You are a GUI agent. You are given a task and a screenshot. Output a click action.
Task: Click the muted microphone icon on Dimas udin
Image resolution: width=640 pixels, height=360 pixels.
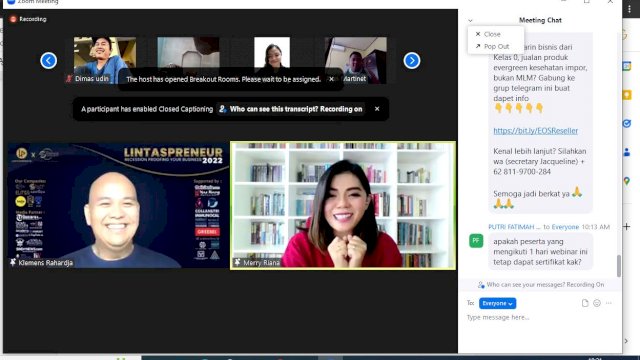[69, 78]
